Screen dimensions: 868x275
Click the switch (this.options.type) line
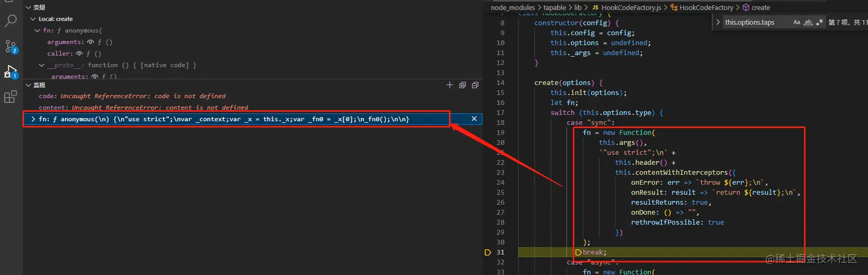(x=608, y=113)
